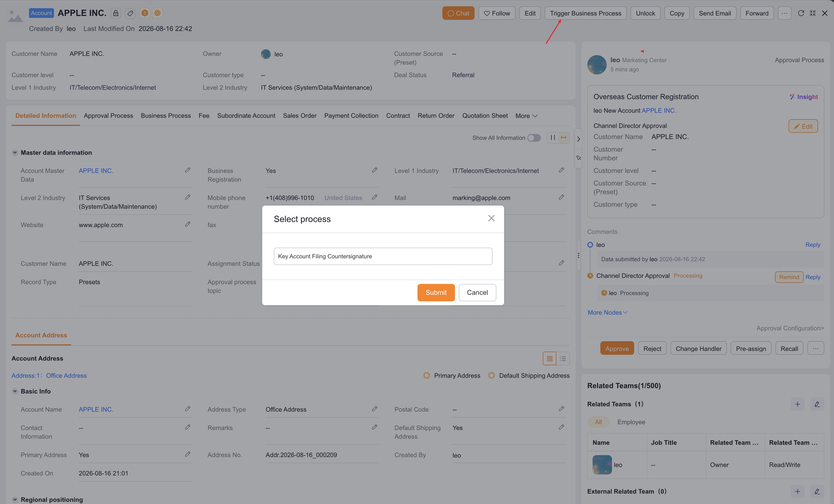Image resolution: width=834 pixels, height=504 pixels.
Task: Click the refresh icon in top bar
Action: click(801, 13)
